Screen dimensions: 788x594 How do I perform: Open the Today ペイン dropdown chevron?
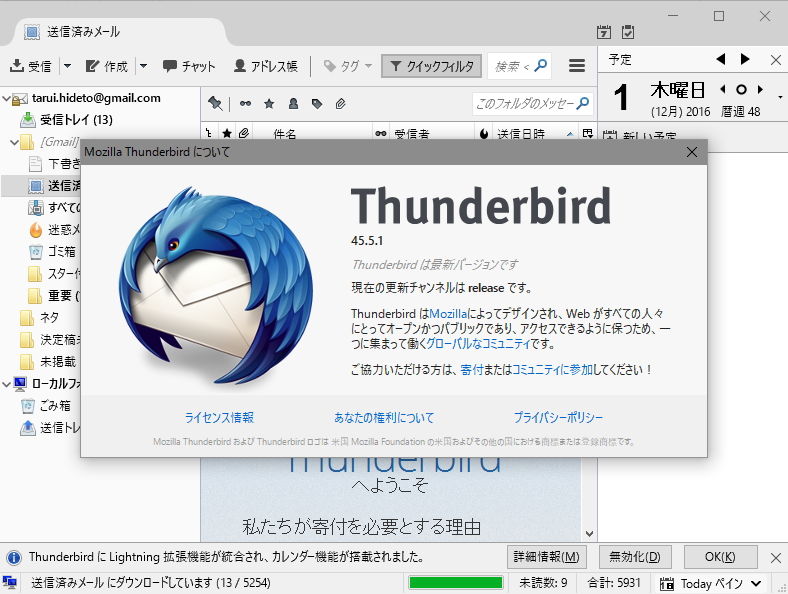tap(756, 583)
